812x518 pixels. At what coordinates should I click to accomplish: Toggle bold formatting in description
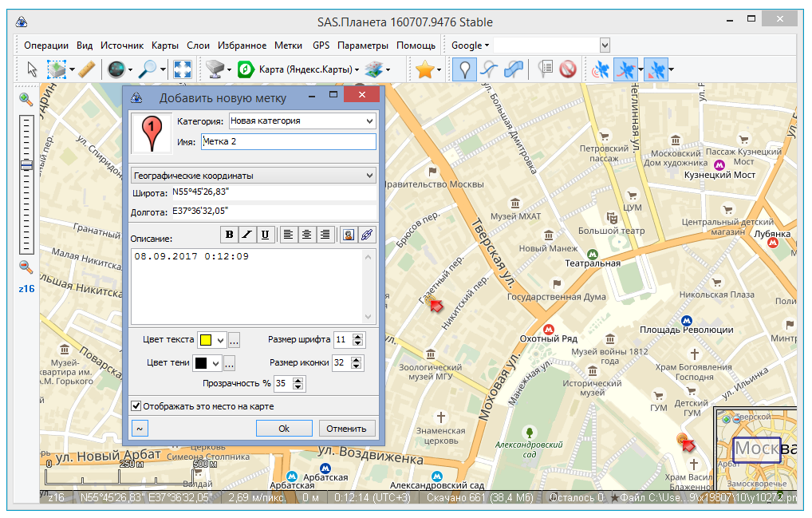coord(230,235)
